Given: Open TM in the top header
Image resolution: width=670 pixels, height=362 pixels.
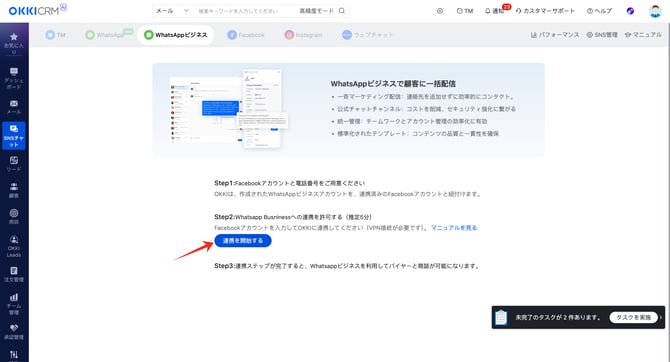Looking at the screenshot, I should point(465,11).
